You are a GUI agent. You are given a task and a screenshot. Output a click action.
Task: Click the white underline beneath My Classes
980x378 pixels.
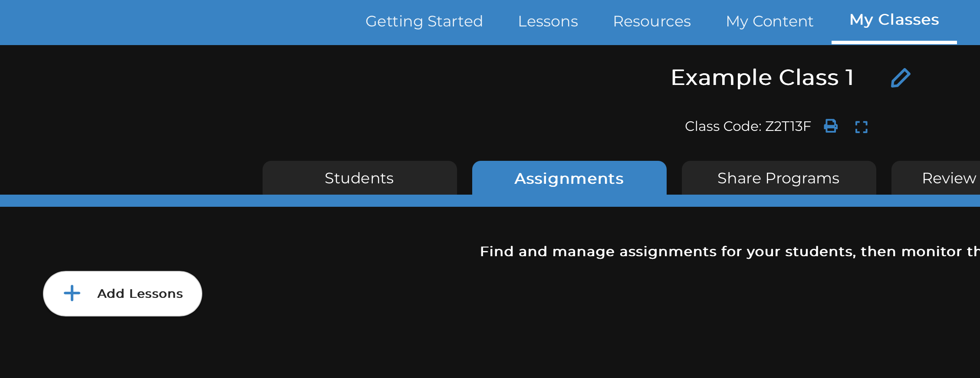tap(894, 42)
